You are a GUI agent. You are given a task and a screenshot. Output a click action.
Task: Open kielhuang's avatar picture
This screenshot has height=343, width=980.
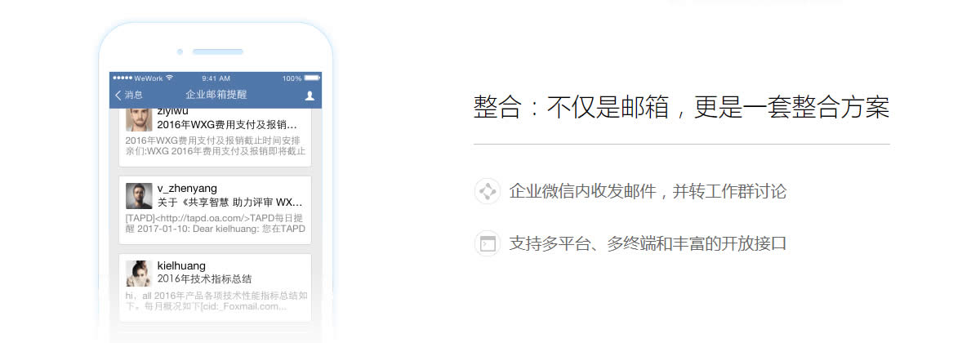pyautogui.click(x=139, y=274)
